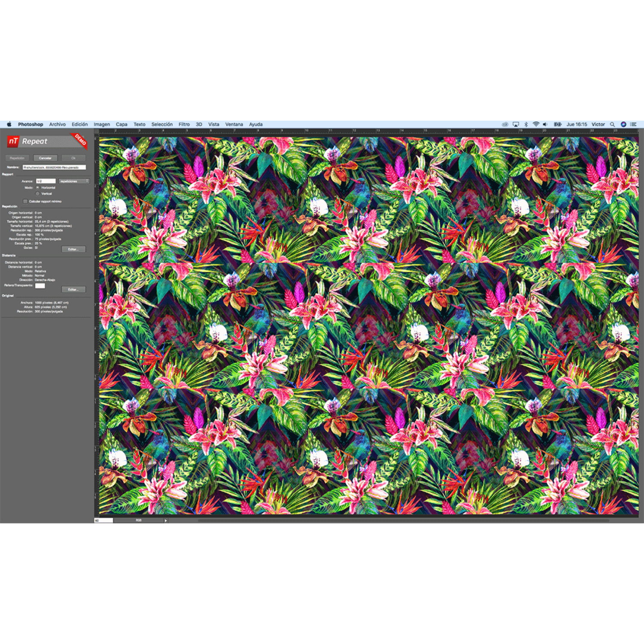The height and width of the screenshot is (644, 644).
Task: Open Spotlight search
Action: click(x=612, y=125)
